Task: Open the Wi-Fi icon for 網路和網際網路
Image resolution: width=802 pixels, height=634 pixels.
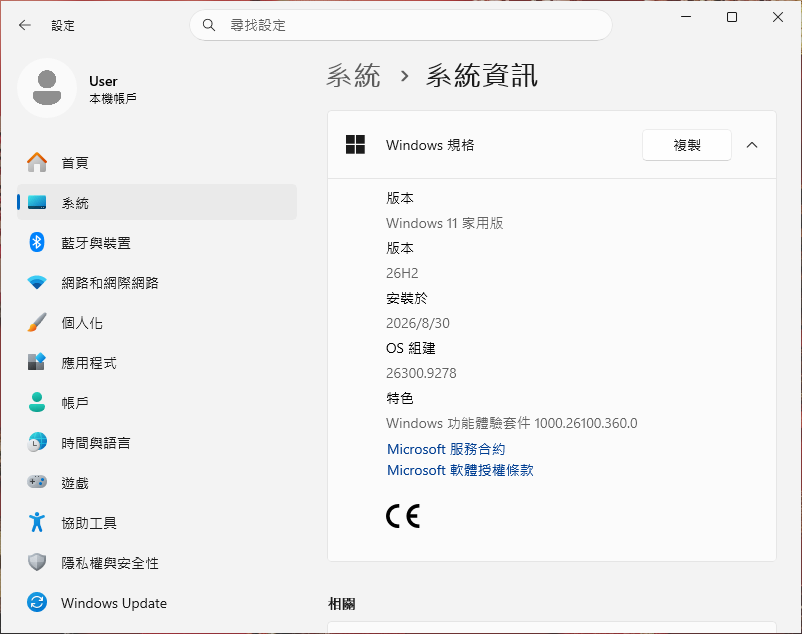Action: (37, 282)
